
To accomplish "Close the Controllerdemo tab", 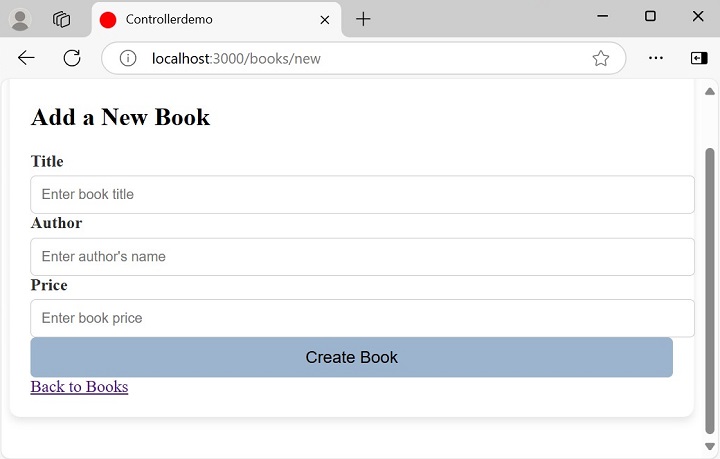I will [x=324, y=19].
